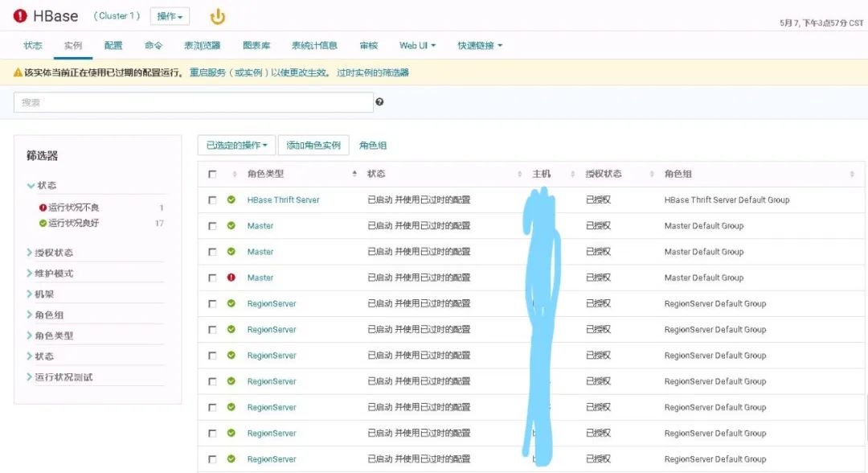Click the sort arrows beside 状态 column
This screenshot has width=868, height=473.
[519, 174]
